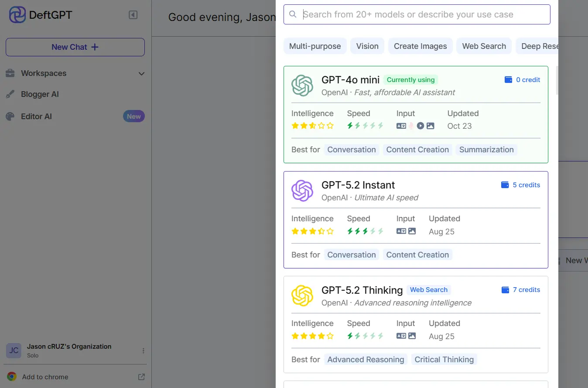Click the Advanced Reasoning tag
The width and height of the screenshot is (588, 388).
pos(366,360)
